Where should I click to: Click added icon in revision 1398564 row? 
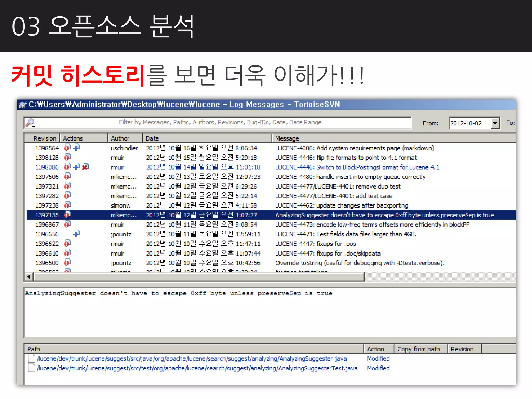[76, 148]
